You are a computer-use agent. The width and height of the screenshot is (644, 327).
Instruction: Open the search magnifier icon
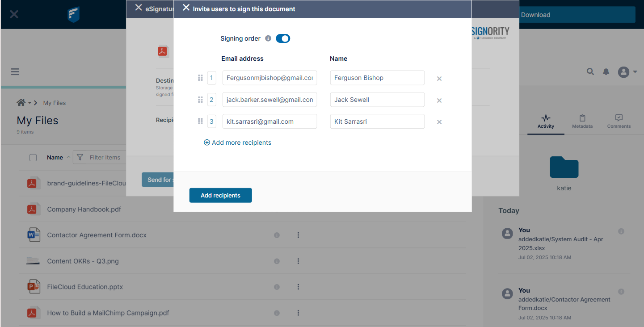pos(590,71)
